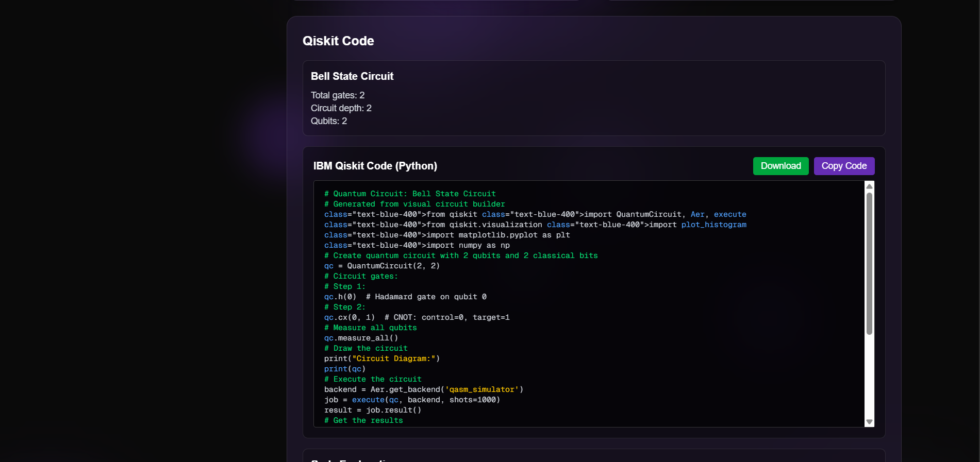Click the 'qc.h(0)' Hadamard gate line
980x462 pixels.
(x=405, y=297)
